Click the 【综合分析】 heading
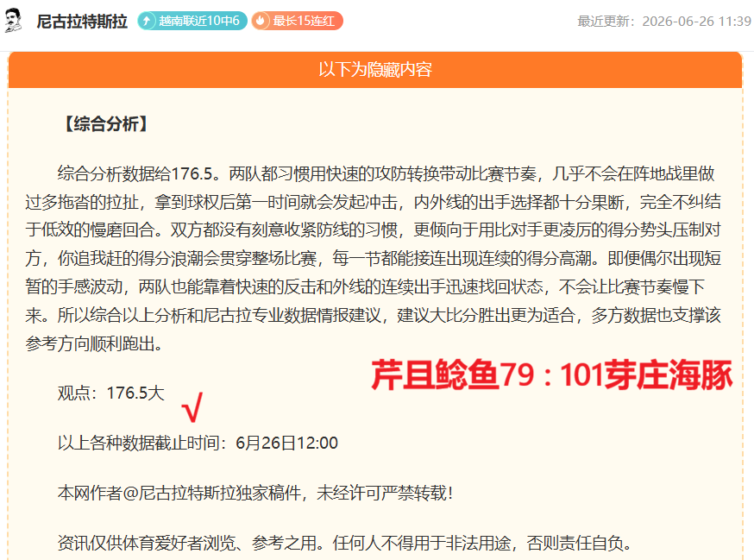The width and height of the screenshot is (754, 560). [106, 123]
